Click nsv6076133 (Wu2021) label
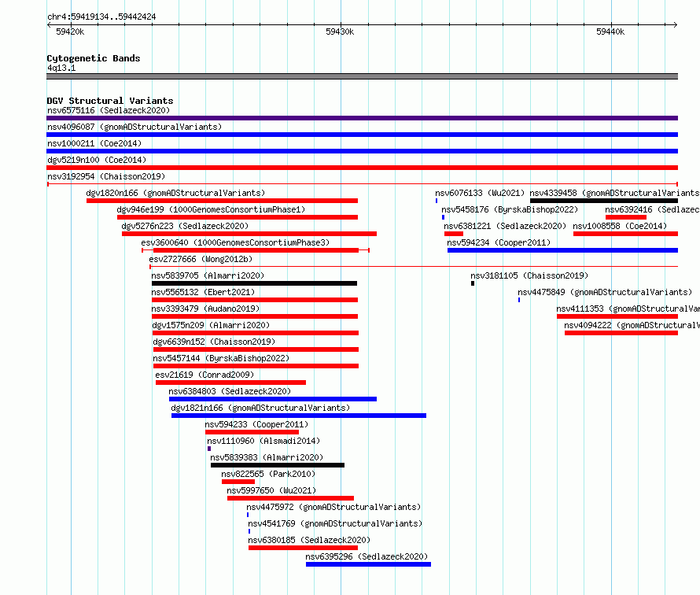The height and width of the screenshot is (595, 700). [x=480, y=193]
